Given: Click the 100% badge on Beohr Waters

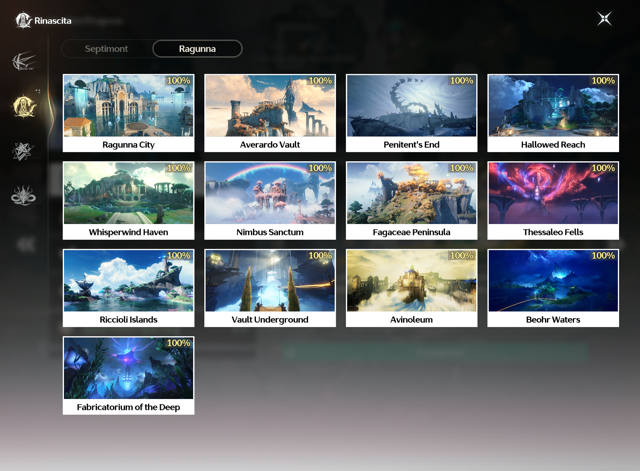Looking at the screenshot, I should click(x=603, y=255).
